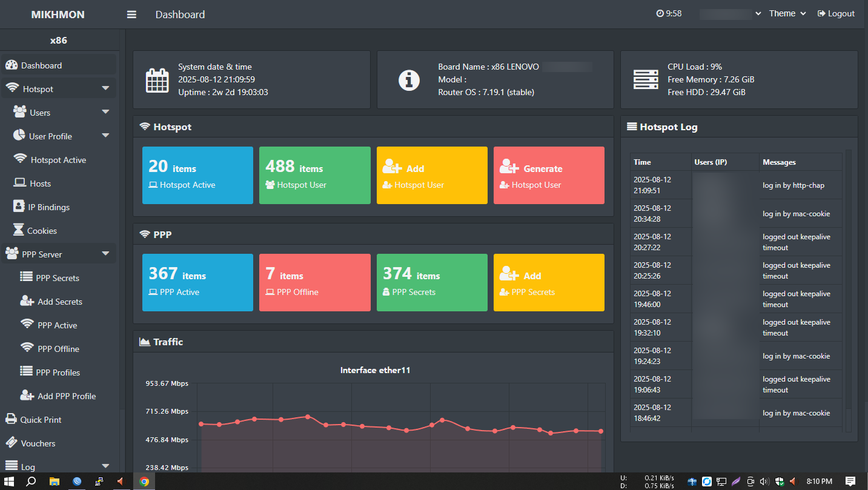Go to Hotspot Active menu item

point(58,160)
